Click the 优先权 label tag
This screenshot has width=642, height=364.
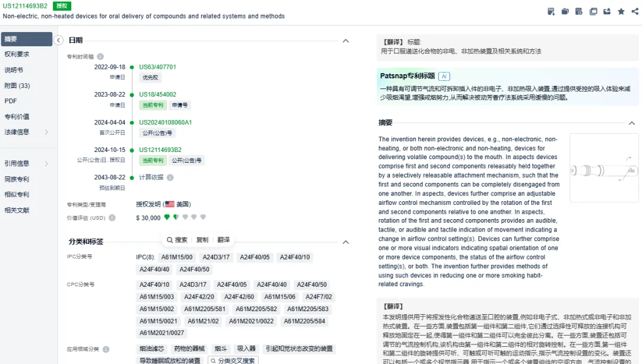click(x=150, y=78)
